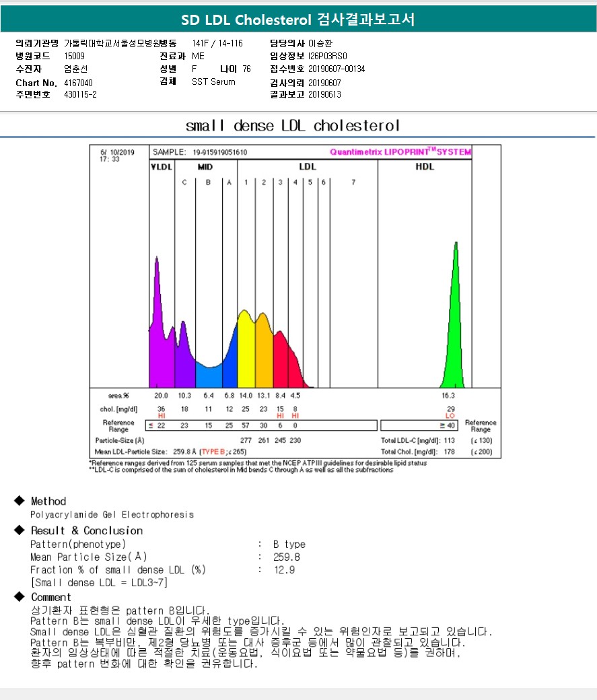
Task: Click the red 'TYPE B' text
Action: 213,452
